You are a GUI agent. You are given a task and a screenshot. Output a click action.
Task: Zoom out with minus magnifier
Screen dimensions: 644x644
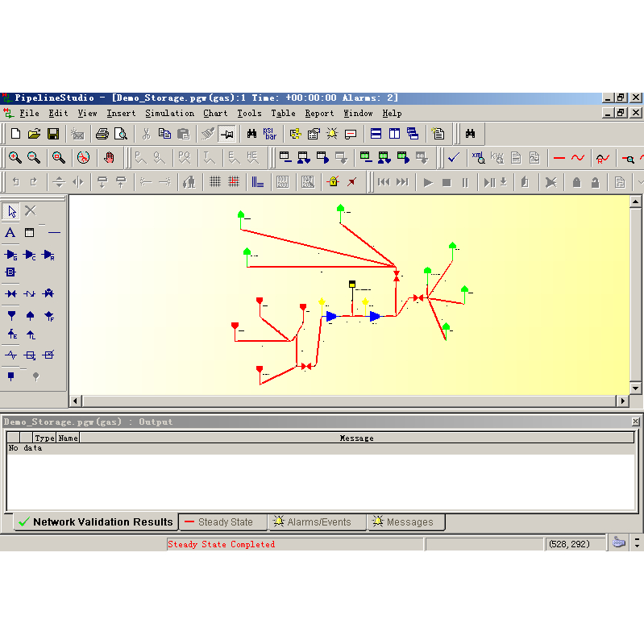click(x=34, y=158)
